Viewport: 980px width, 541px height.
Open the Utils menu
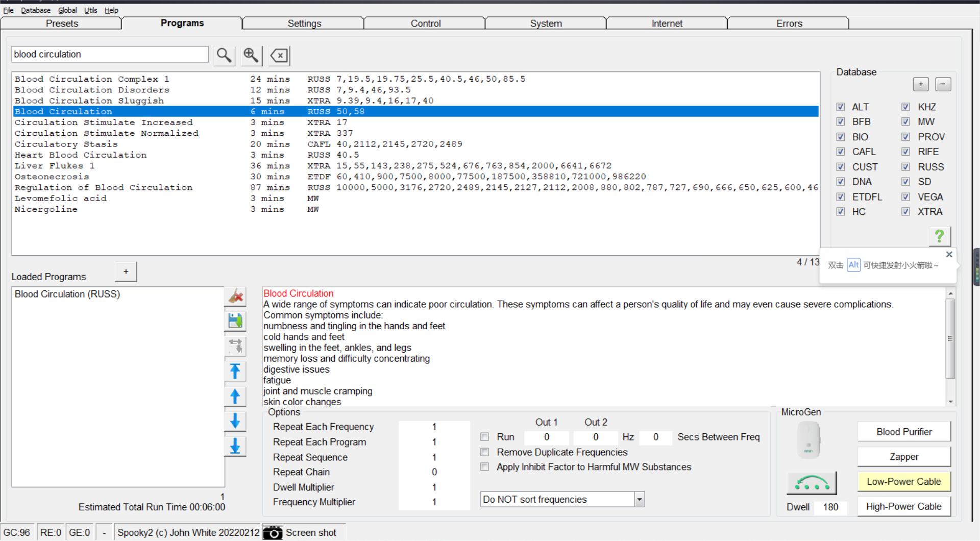point(90,10)
